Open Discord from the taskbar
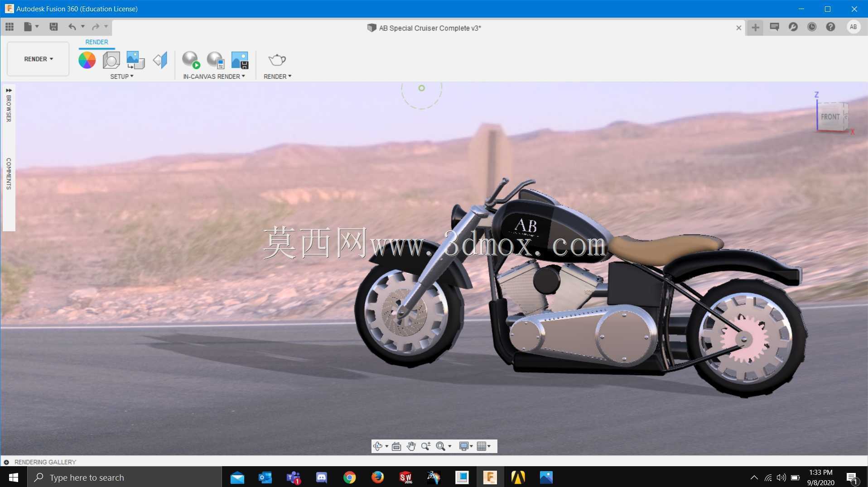 coord(321,477)
